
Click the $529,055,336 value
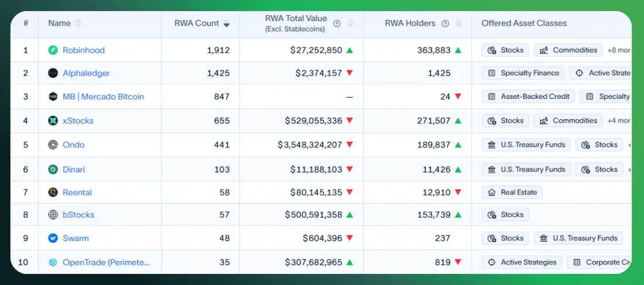click(313, 121)
